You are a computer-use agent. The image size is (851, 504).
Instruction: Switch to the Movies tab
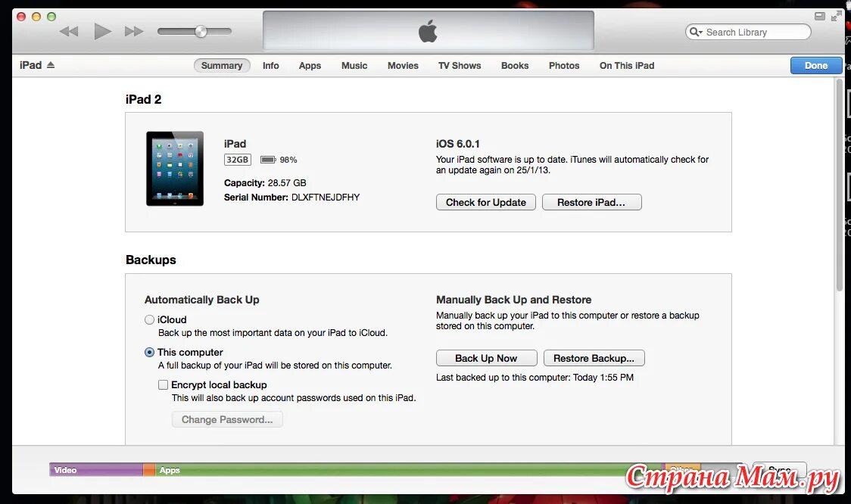403,66
